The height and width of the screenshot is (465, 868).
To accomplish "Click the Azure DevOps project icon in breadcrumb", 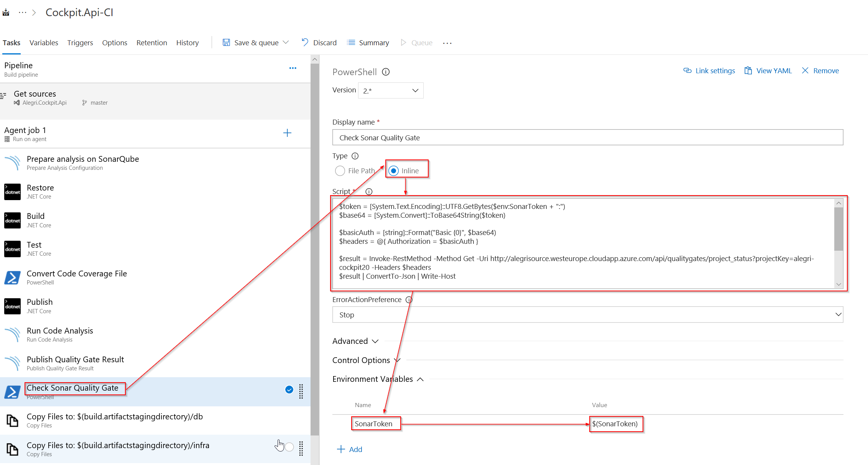I will coord(6,13).
